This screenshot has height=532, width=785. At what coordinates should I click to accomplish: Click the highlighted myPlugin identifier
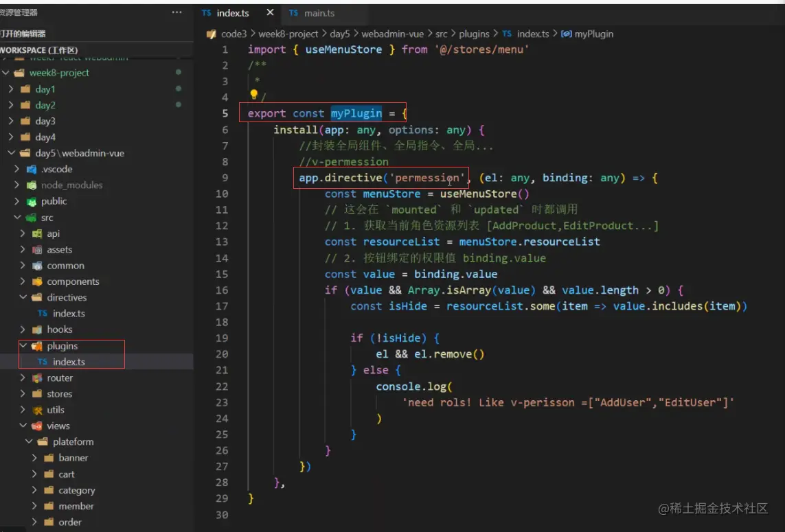click(356, 113)
